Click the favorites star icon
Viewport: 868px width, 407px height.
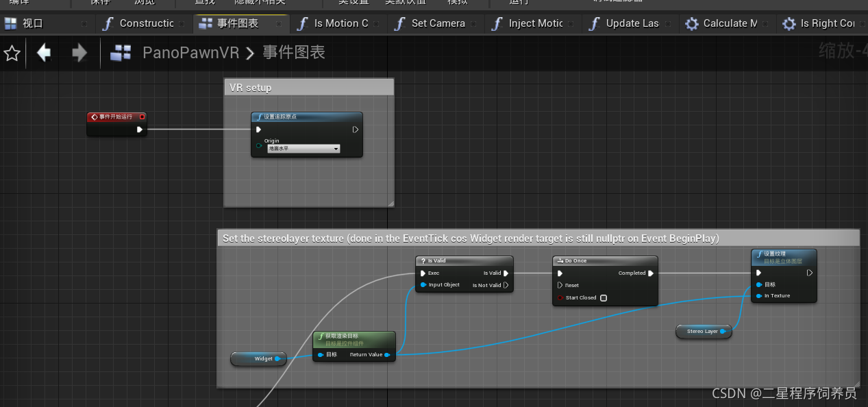tap(12, 53)
